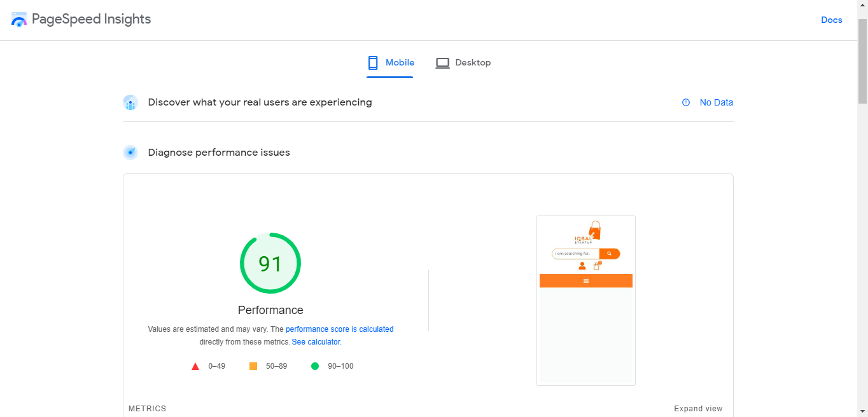The image size is (868, 417).
Task: Click the PageSpeed Insights speedometer logo
Action: pyautogui.click(x=18, y=19)
